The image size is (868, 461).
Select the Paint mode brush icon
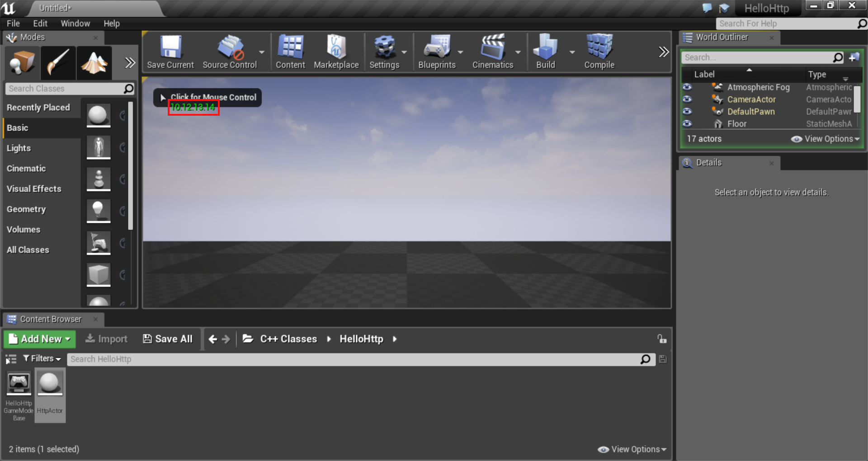click(58, 63)
